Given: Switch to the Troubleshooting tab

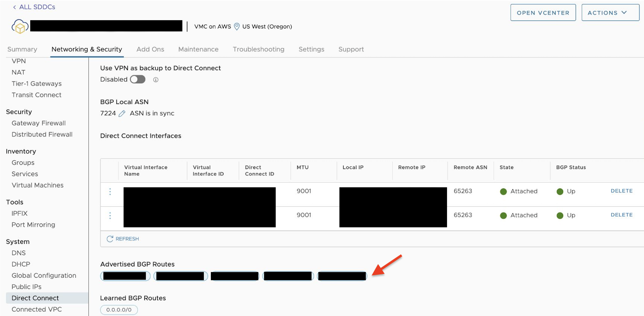Looking at the screenshot, I should 259,49.
